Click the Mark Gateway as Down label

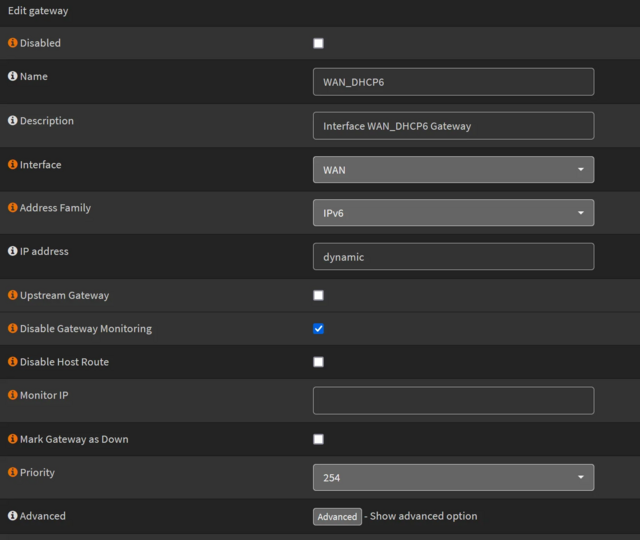74,439
